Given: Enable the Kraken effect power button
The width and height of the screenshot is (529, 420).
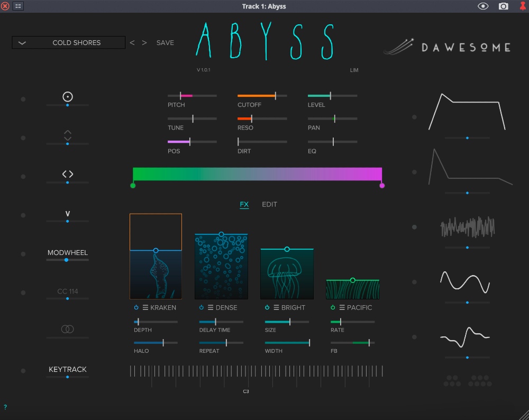Looking at the screenshot, I should pyautogui.click(x=136, y=308).
